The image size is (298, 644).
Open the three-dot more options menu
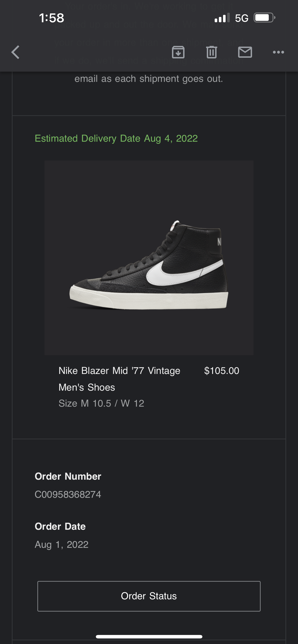pyautogui.click(x=278, y=52)
